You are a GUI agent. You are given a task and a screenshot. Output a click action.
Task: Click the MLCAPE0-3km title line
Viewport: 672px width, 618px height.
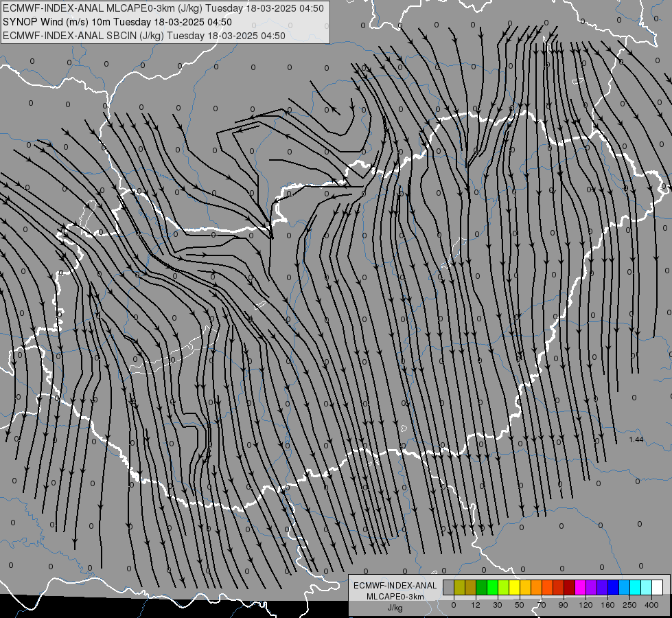click(x=163, y=8)
